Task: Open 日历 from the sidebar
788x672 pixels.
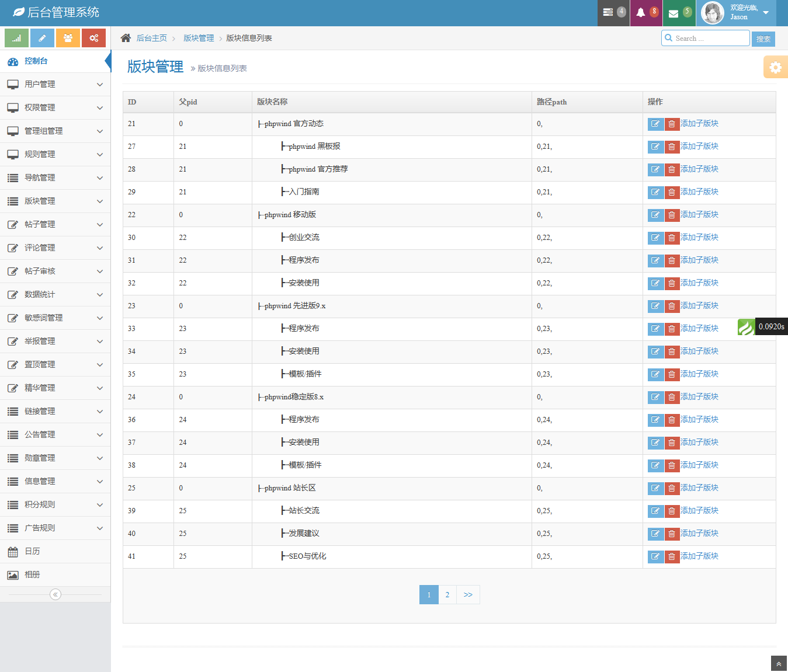Action: coord(33,551)
